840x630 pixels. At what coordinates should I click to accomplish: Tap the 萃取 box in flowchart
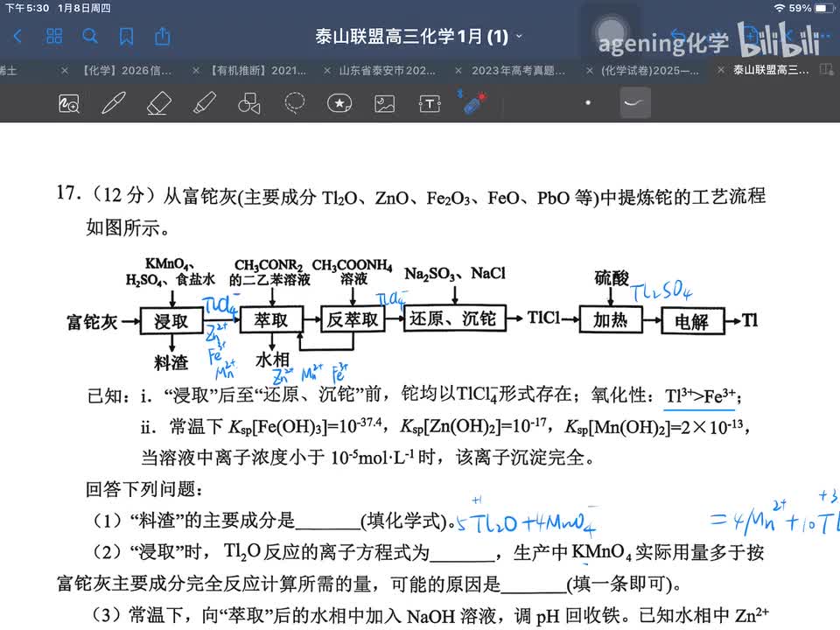pos(271,320)
